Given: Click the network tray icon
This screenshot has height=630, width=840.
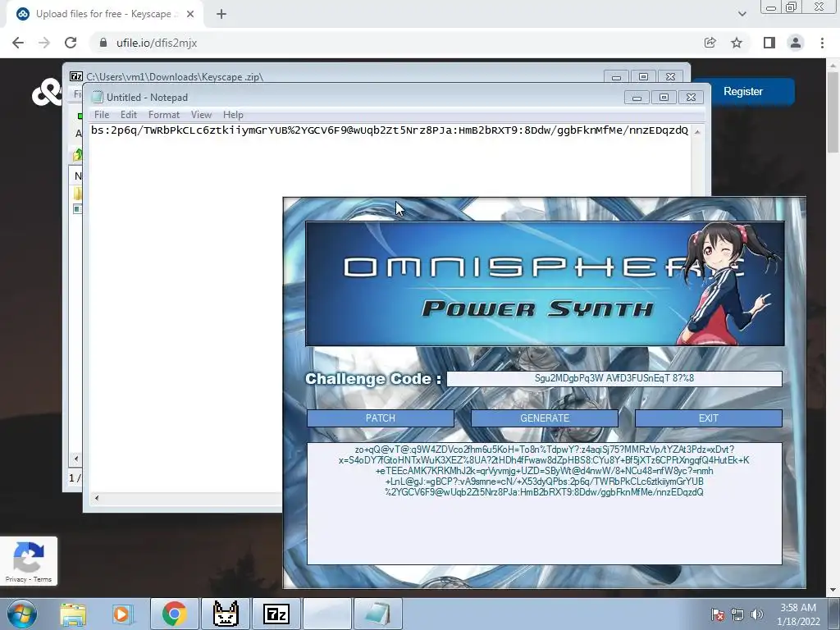Looking at the screenshot, I should 737,614.
